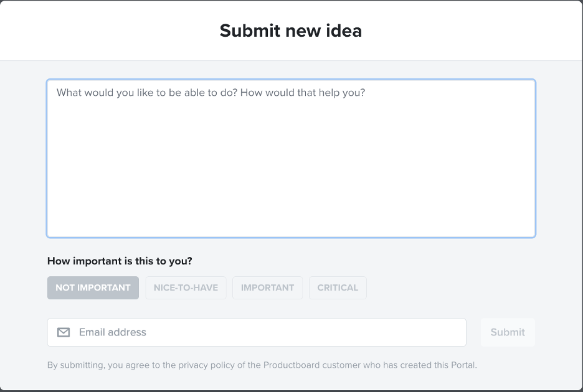Click the outlined idea input box border
This screenshot has height=392, width=583.
(290, 79)
